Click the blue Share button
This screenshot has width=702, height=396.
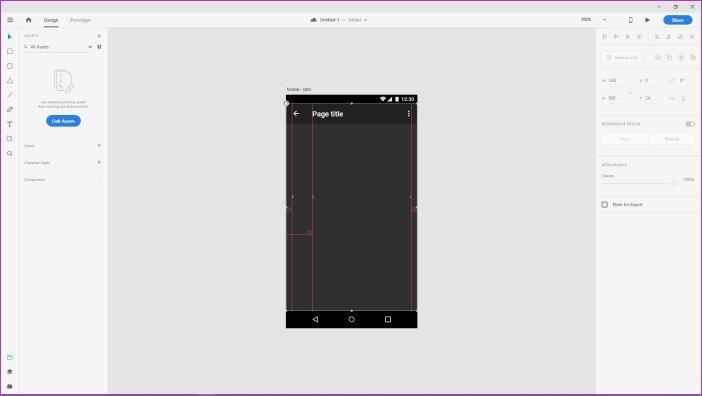tap(677, 20)
